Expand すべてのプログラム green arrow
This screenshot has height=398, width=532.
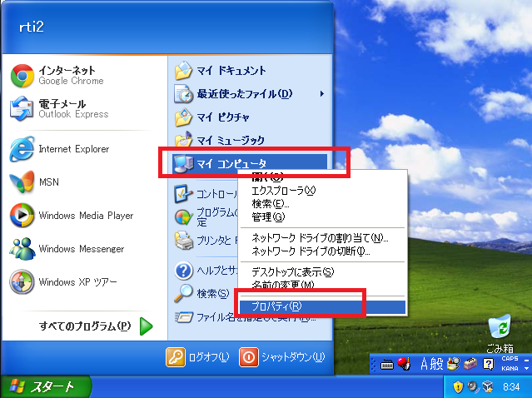[147, 326]
